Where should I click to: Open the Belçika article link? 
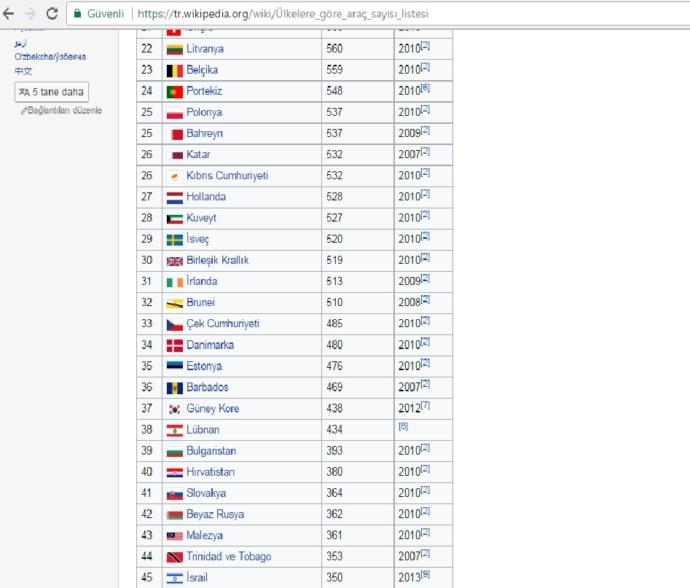(202, 70)
